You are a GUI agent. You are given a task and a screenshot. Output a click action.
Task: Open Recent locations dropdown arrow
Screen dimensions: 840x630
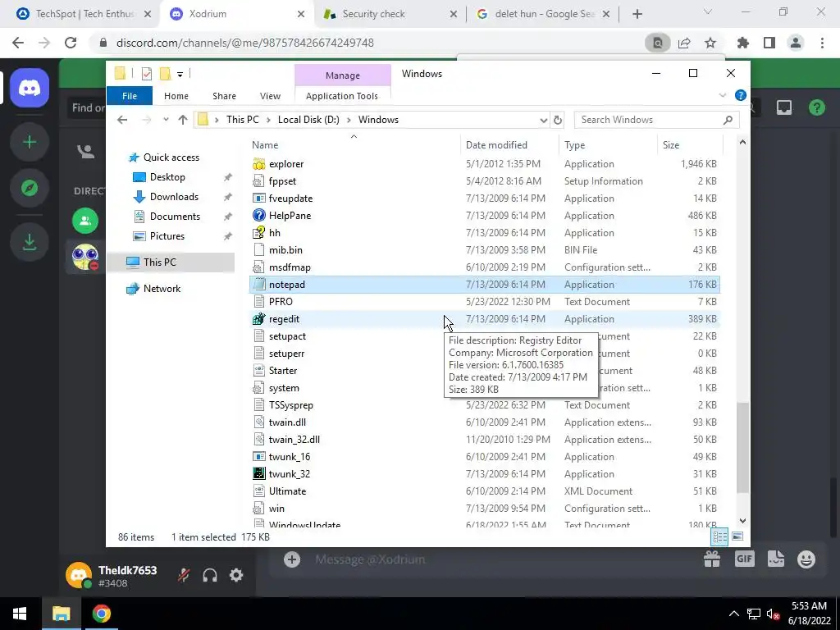click(x=166, y=120)
